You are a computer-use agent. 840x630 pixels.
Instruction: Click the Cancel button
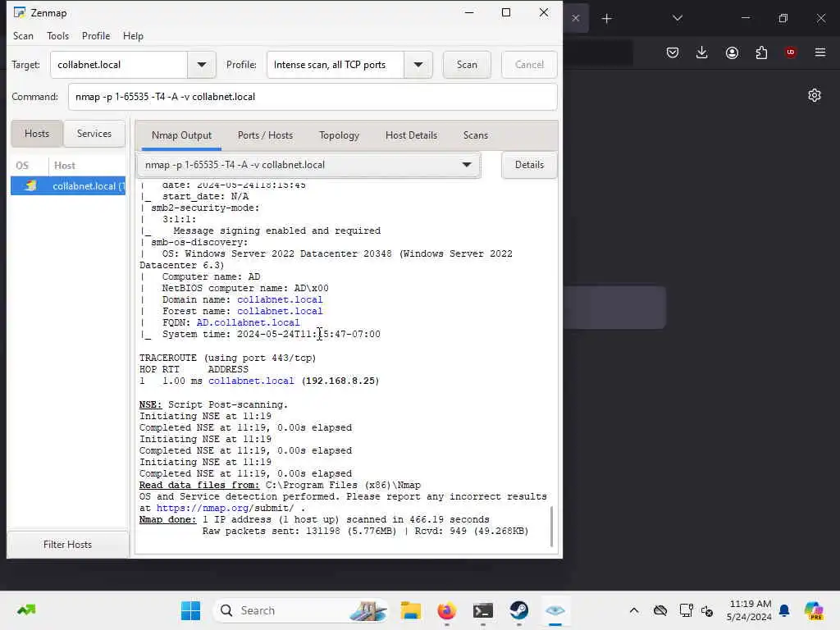(529, 65)
